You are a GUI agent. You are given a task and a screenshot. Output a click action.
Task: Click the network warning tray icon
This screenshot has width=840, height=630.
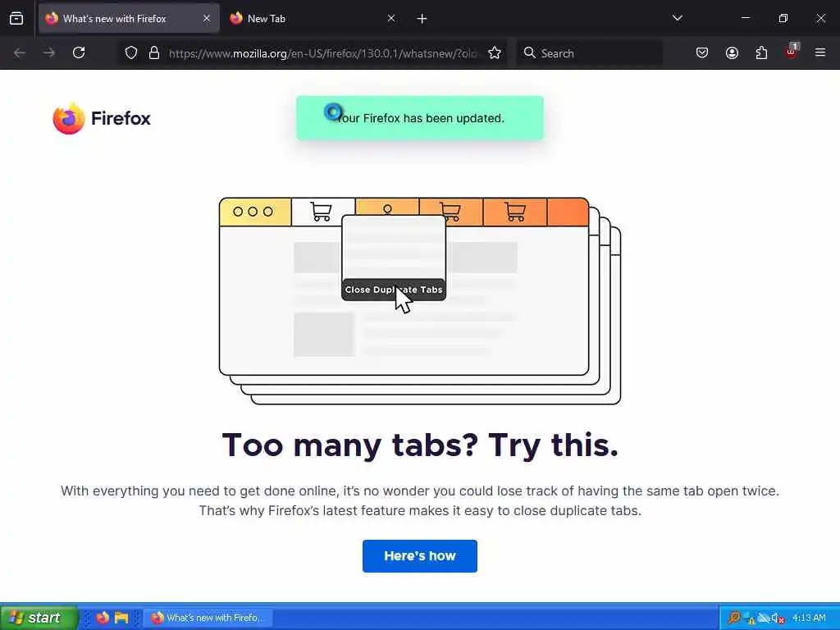748,619
